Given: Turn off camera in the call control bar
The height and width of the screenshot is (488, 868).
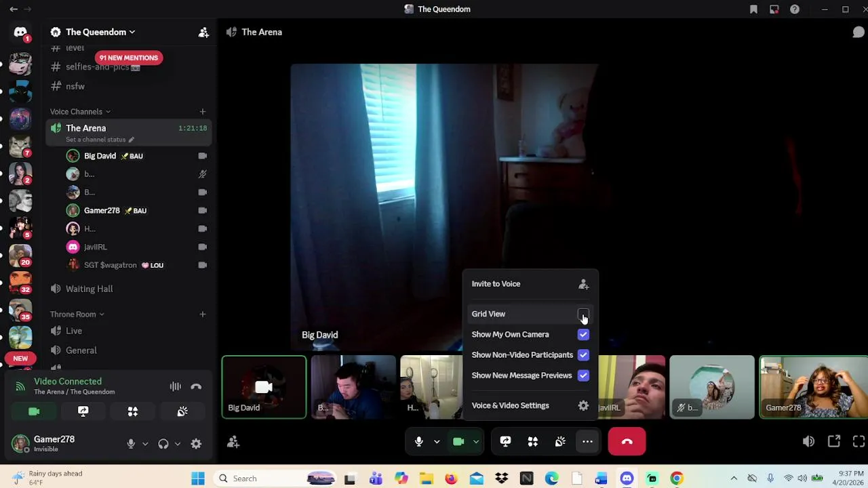Looking at the screenshot, I should click(x=458, y=441).
